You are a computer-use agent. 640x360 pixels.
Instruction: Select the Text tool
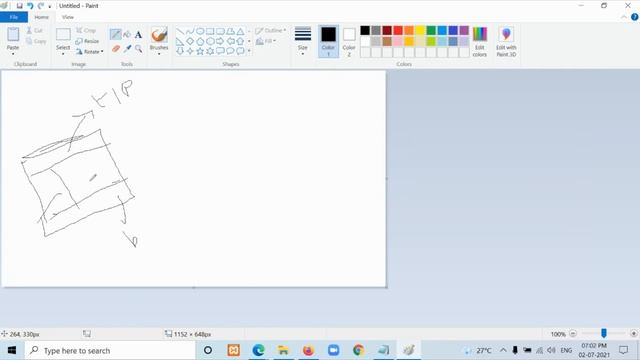(138, 35)
